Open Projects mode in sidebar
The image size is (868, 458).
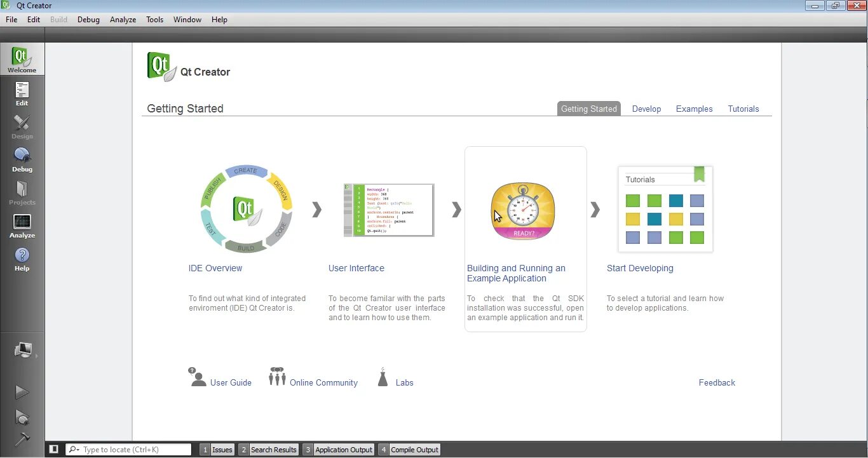point(22,192)
